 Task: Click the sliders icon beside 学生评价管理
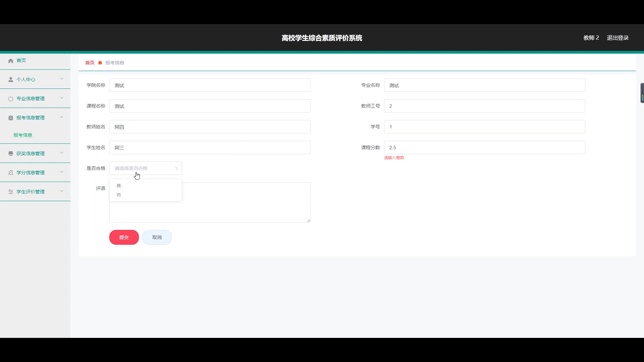tap(11, 192)
